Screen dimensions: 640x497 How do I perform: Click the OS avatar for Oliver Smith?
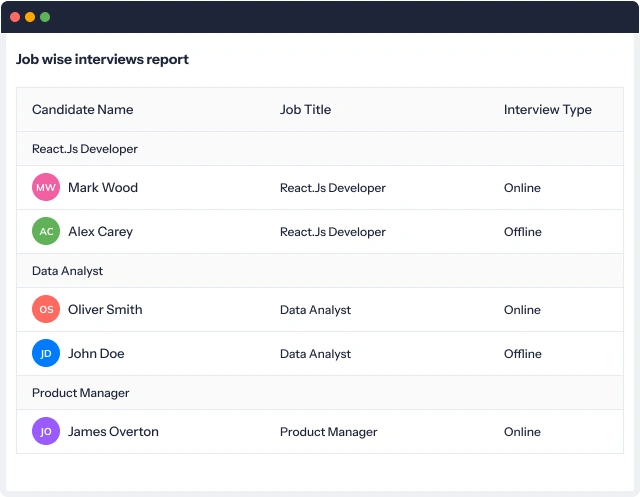click(x=46, y=309)
